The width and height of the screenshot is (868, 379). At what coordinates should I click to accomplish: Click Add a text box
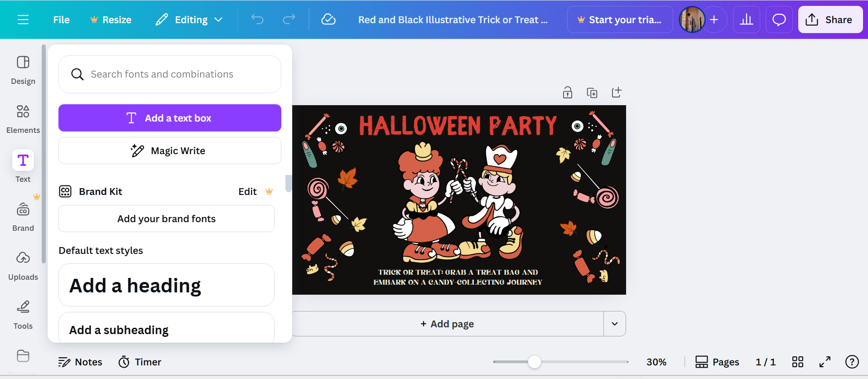170,118
